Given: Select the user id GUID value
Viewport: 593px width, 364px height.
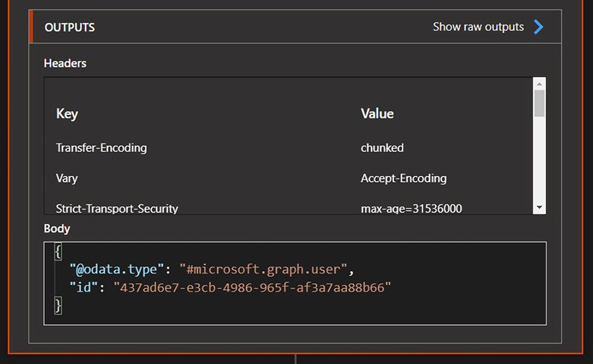Looking at the screenshot, I should coord(252,287).
